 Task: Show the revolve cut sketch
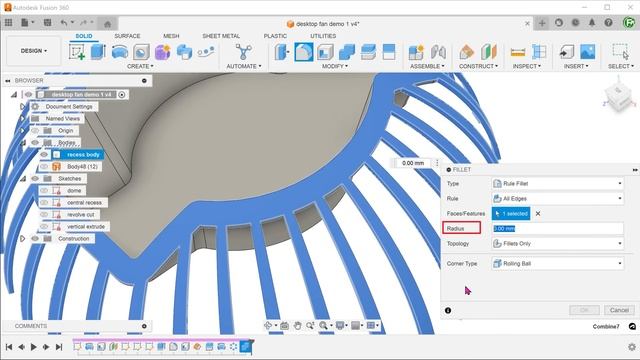click(44, 215)
